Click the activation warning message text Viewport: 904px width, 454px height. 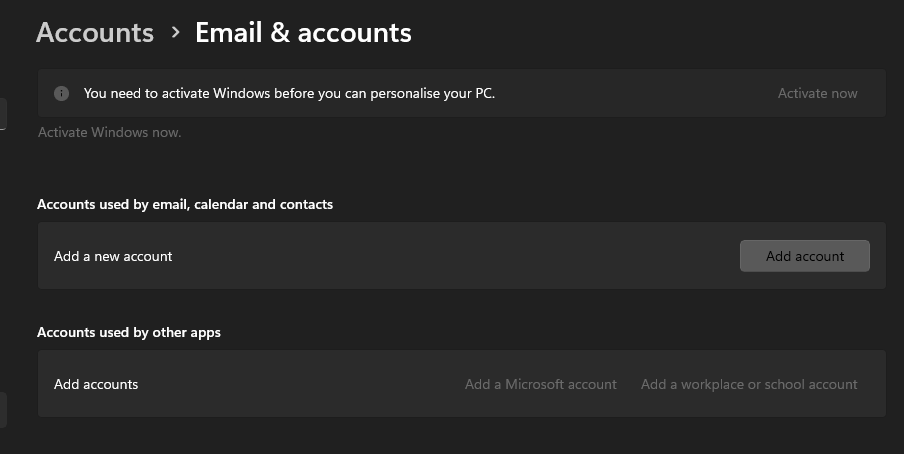(289, 93)
